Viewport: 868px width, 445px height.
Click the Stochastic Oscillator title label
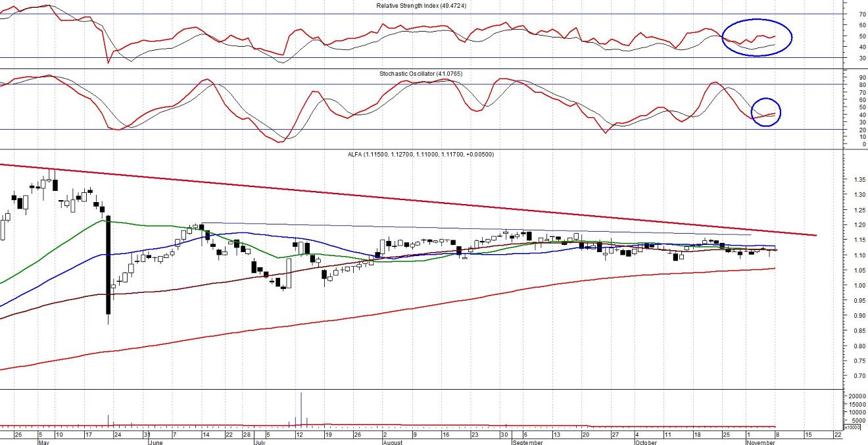click(422, 74)
